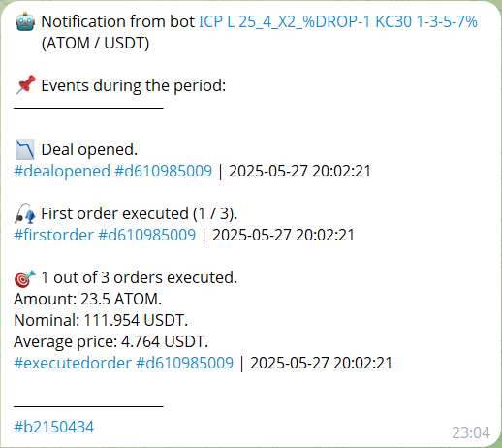502x448 pixels.
Task: Click the 23:04 message timestamp
Action: [471, 432]
